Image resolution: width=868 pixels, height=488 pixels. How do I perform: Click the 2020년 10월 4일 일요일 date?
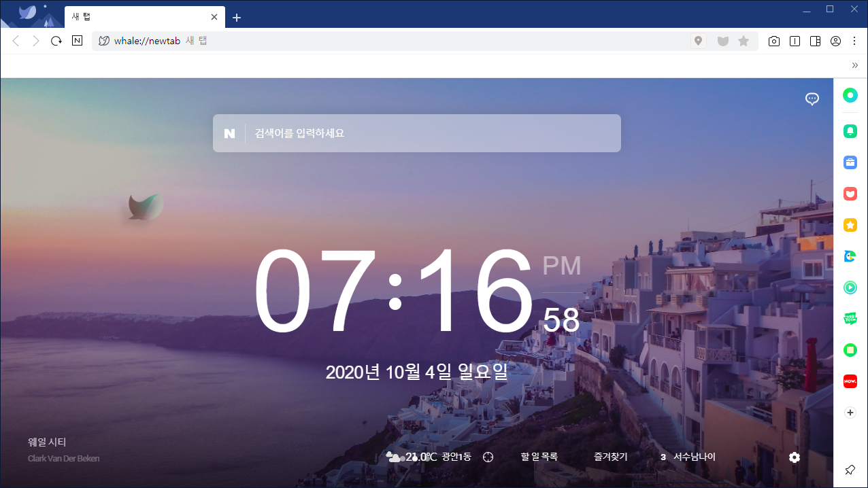tap(417, 372)
